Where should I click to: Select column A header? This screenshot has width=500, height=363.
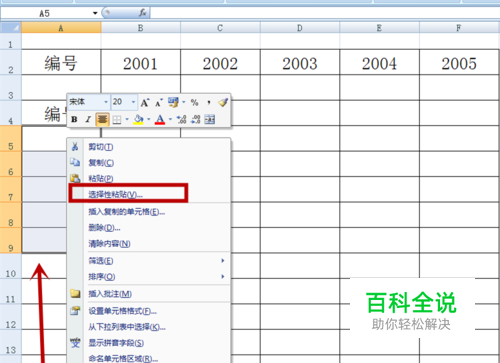pos(61,28)
